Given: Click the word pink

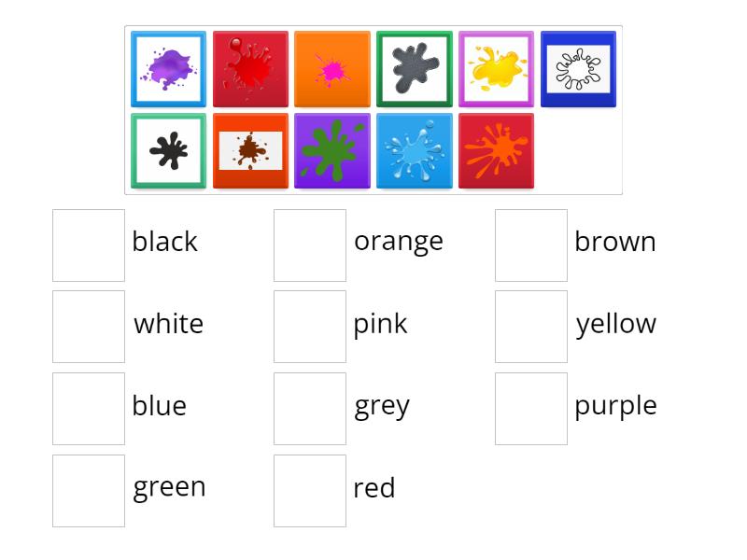Looking at the screenshot, I should coord(381,324).
